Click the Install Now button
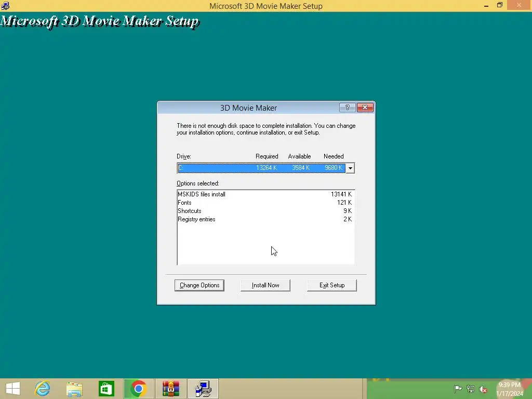Image resolution: width=532 pixels, height=399 pixels. point(265,285)
